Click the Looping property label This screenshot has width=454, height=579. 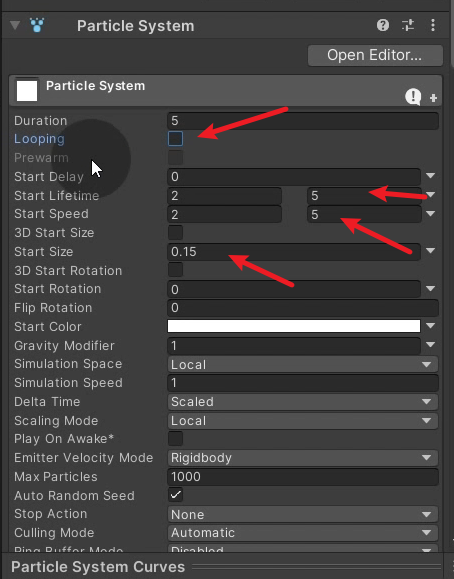click(x=39, y=139)
